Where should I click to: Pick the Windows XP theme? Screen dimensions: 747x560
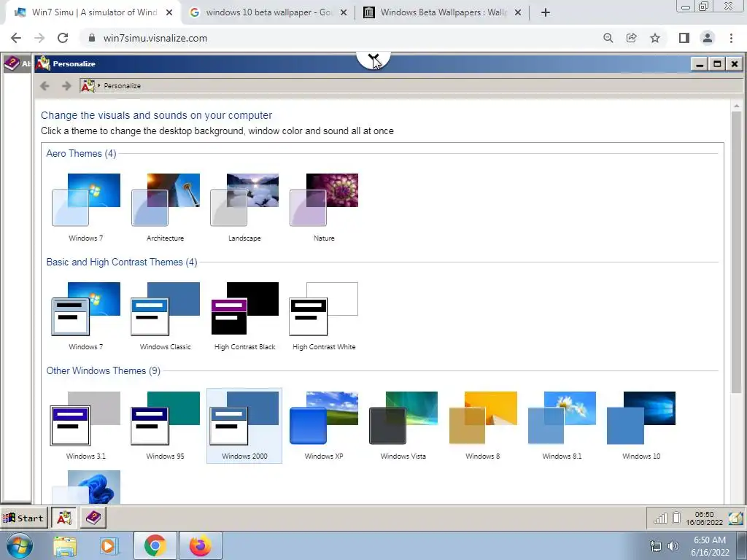324,425
